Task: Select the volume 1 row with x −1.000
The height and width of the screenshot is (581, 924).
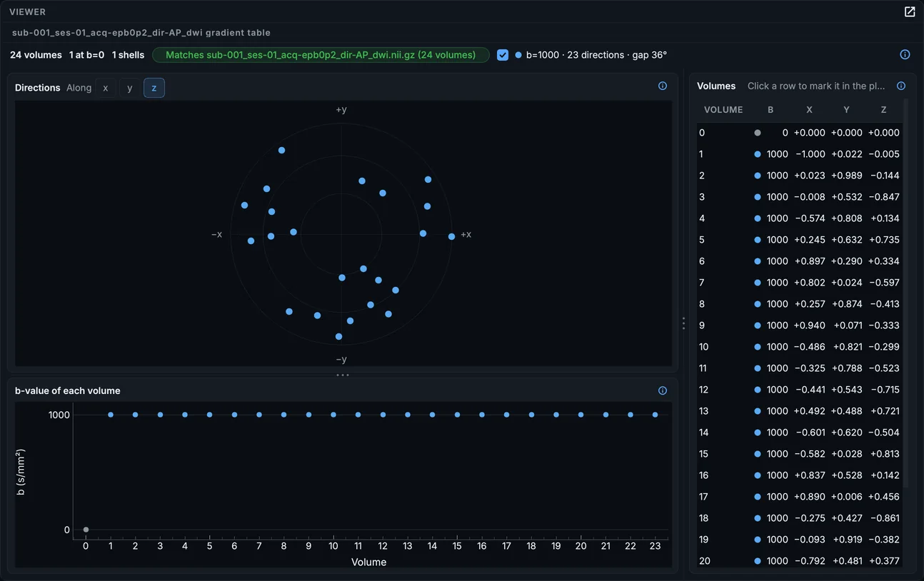Action: 800,154
